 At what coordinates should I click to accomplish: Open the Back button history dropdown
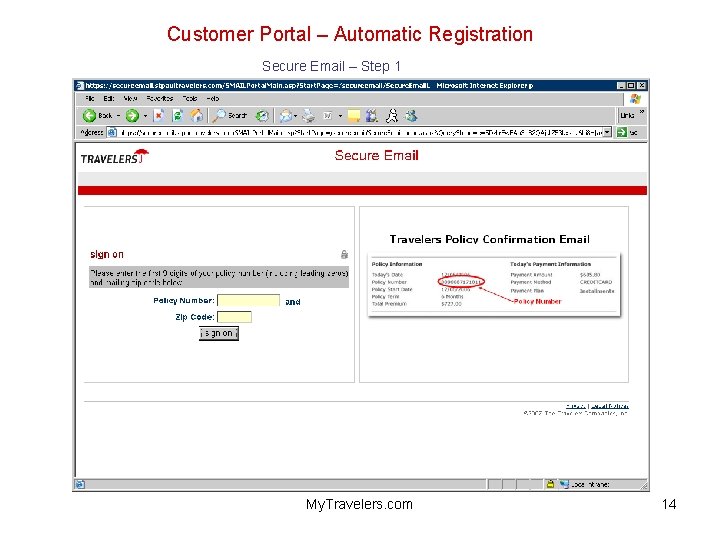coord(118,116)
